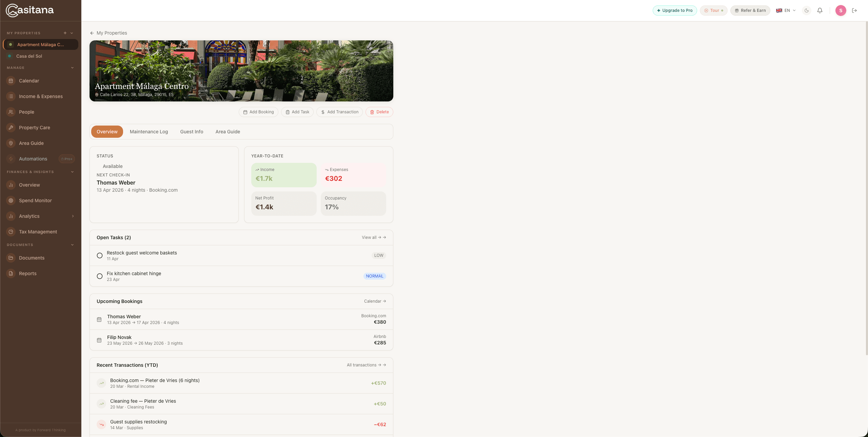
Task: Start the product Tour
Action: [x=714, y=11]
